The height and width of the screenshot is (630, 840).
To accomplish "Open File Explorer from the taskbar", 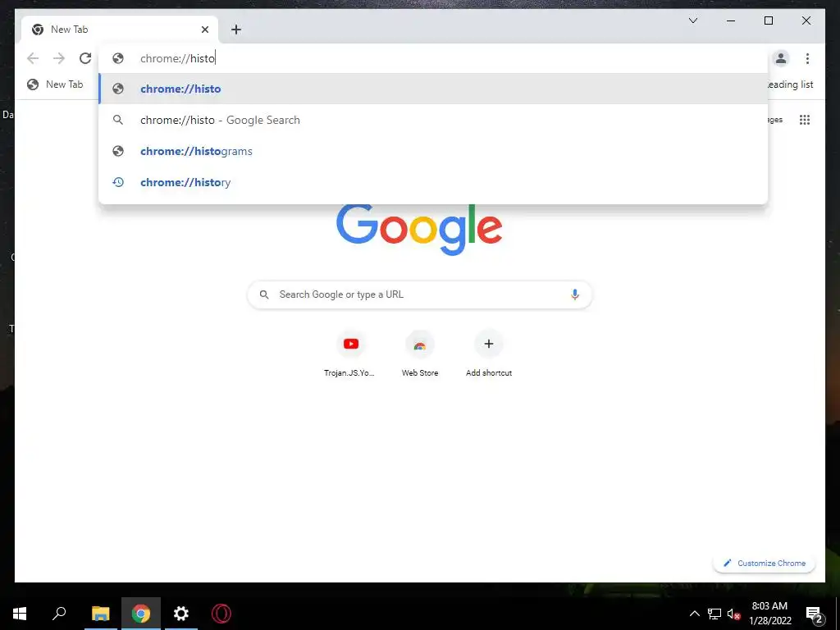I will tap(100, 614).
